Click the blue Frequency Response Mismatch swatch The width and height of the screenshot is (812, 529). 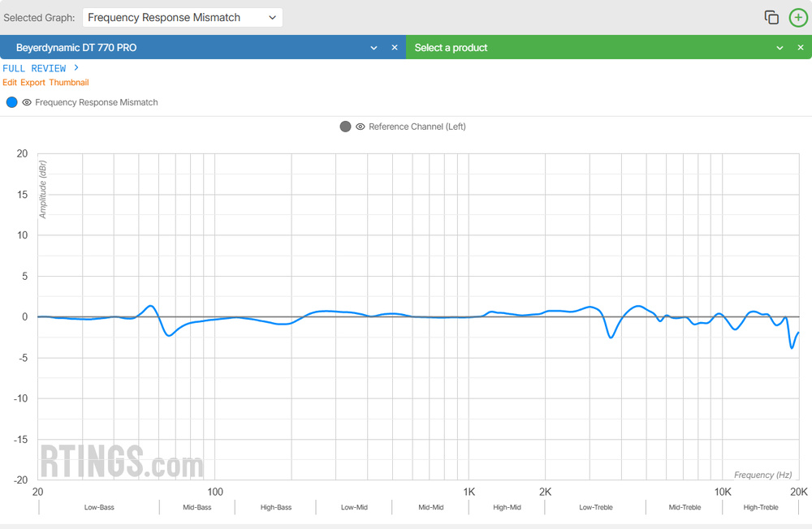[x=11, y=103]
